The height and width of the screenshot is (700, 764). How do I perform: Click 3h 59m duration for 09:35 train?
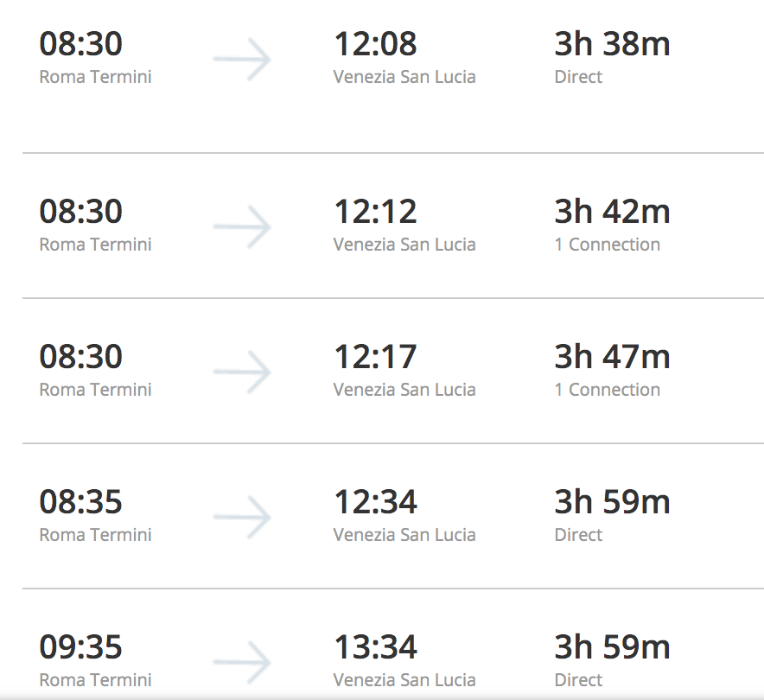[612, 647]
